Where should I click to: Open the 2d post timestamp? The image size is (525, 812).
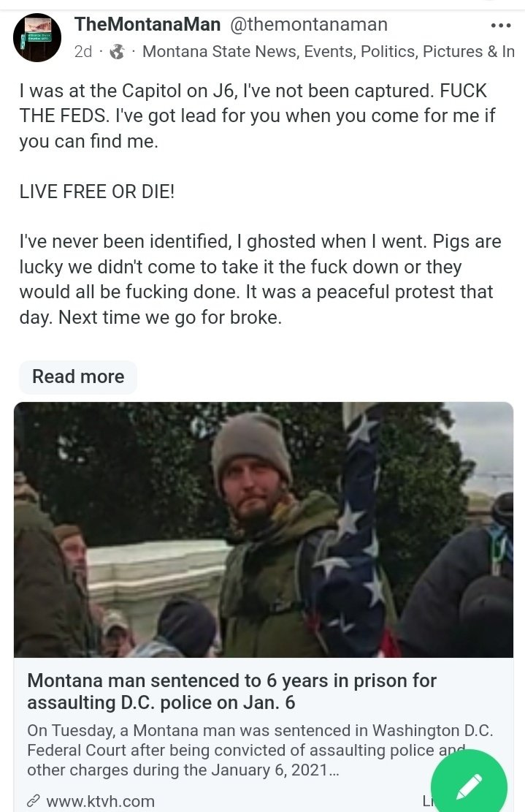click(x=83, y=52)
